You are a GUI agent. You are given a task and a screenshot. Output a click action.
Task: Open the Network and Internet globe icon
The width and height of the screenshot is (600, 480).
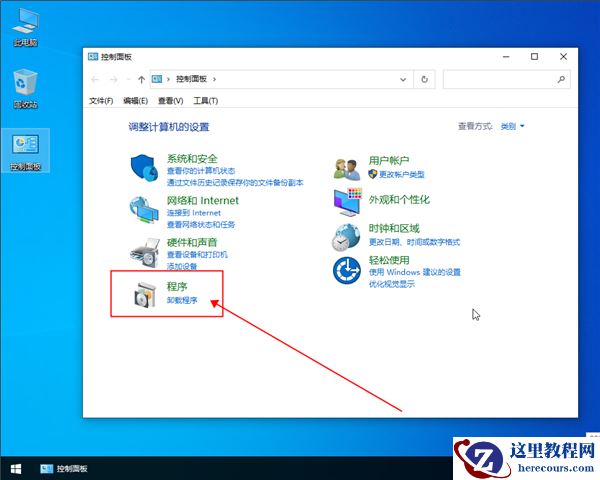[x=144, y=210]
